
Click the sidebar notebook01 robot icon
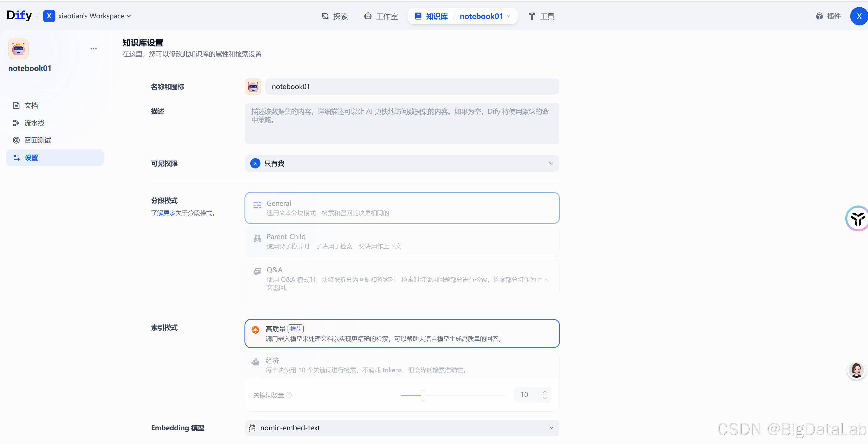pyautogui.click(x=18, y=49)
